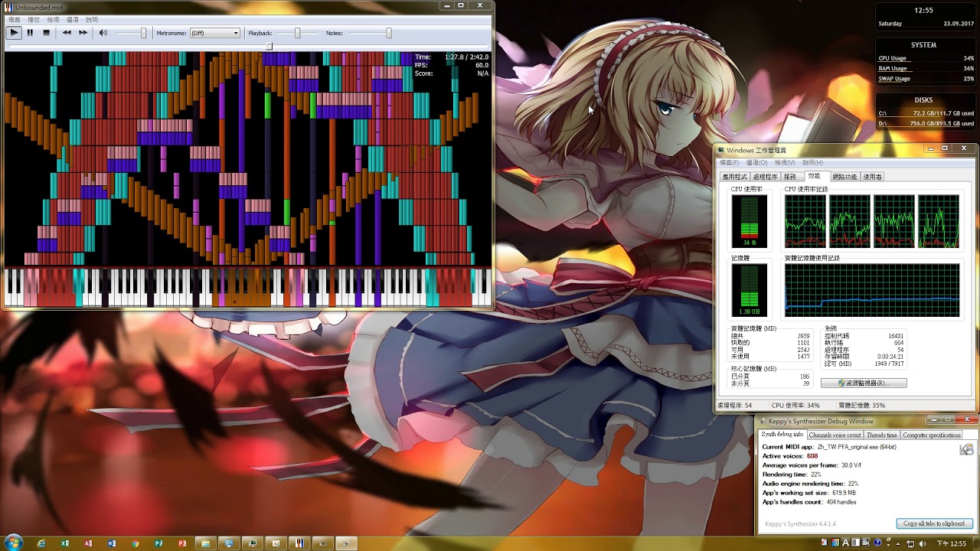Click the SWAP Usage row in the SYSTEM gadget
This screenshot has width=980, height=551.
[x=926, y=79]
